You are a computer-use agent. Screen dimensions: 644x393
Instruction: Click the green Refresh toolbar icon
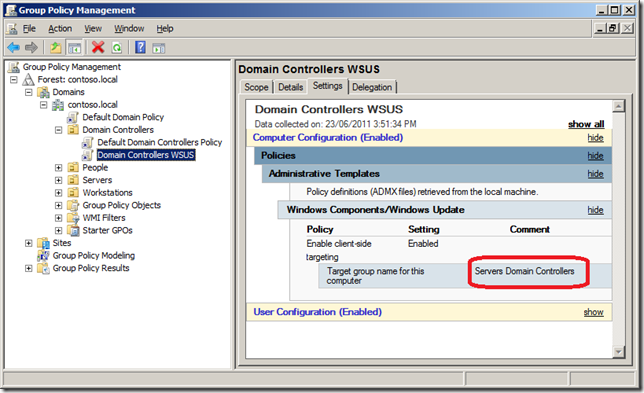[117, 48]
